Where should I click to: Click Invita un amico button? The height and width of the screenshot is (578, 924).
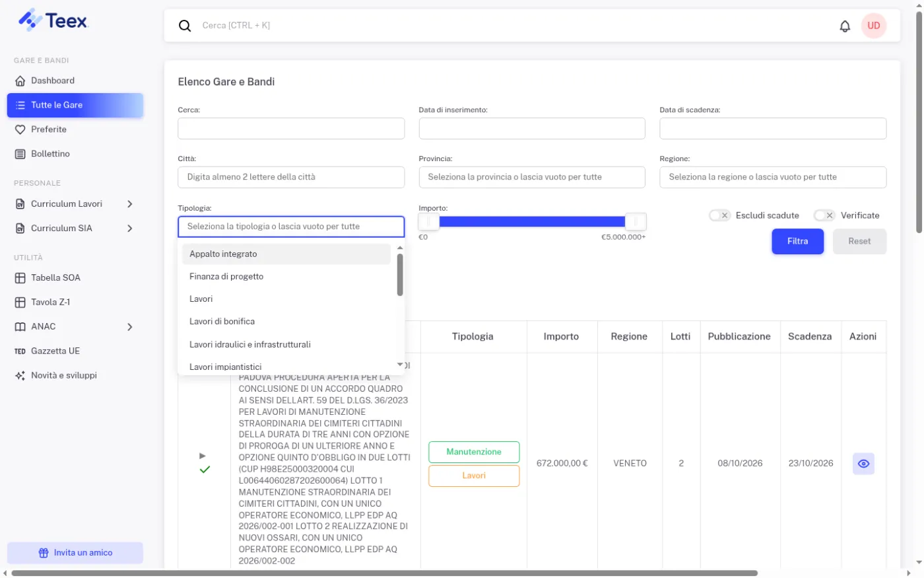tap(75, 553)
